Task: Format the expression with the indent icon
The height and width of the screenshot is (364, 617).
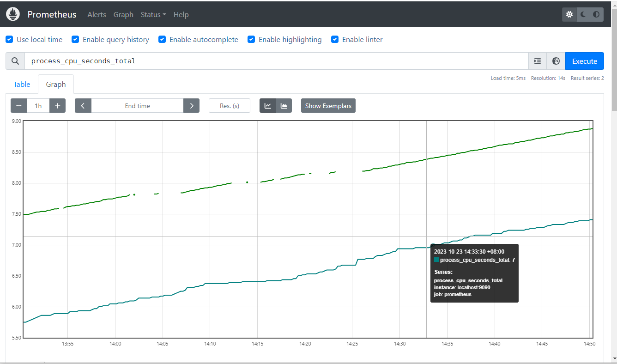Action: (538, 61)
